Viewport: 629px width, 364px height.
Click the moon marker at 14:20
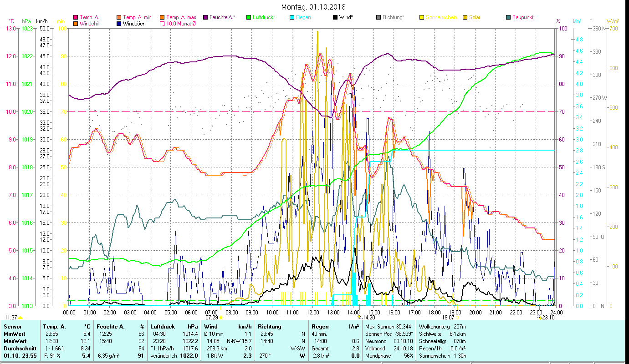click(359, 317)
